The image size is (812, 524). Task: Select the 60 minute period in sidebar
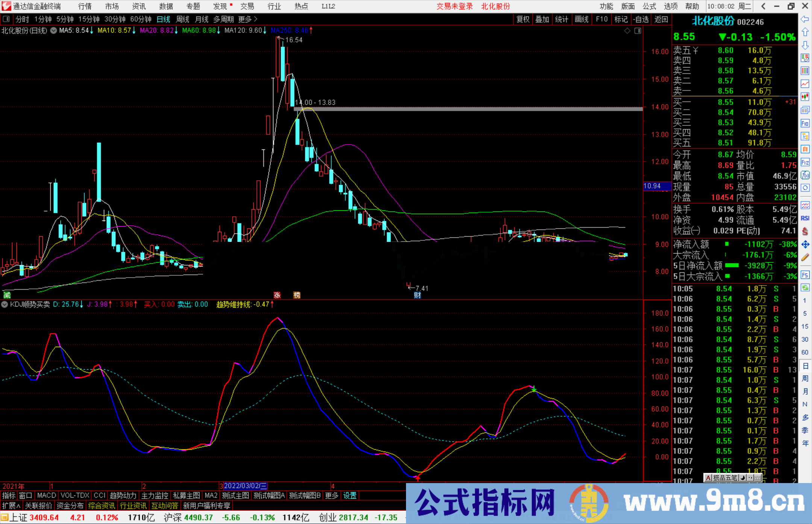[805, 352]
